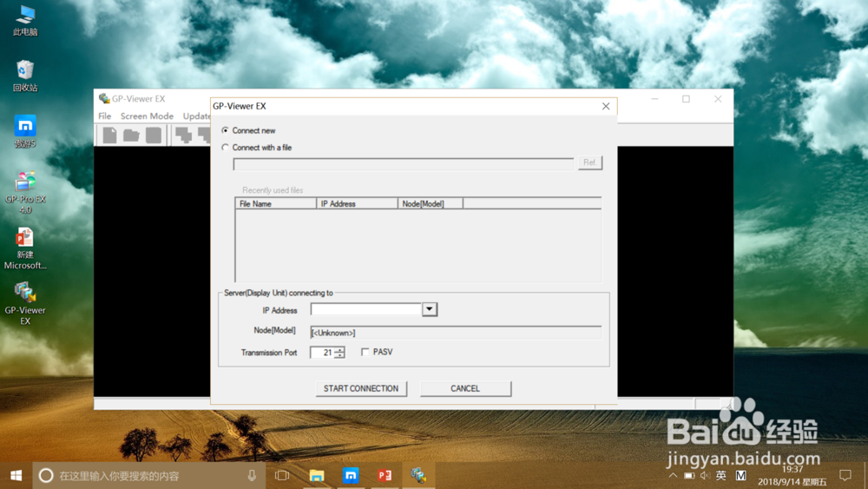Image resolution: width=868 pixels, height=489 pixels.
Task: Select the Maxthon 5 desktop icon
Action: [x=25, y=132]
